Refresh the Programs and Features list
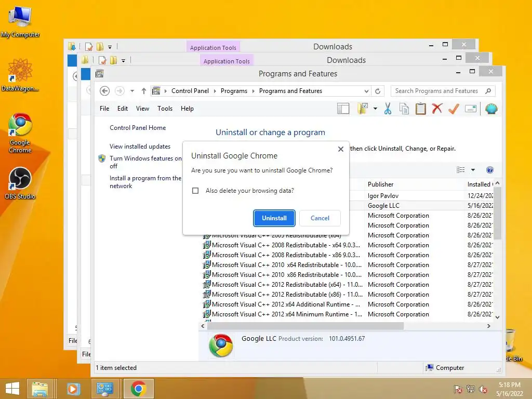The height and width of the screenshot is (399, 532). (x=378, y=91)
